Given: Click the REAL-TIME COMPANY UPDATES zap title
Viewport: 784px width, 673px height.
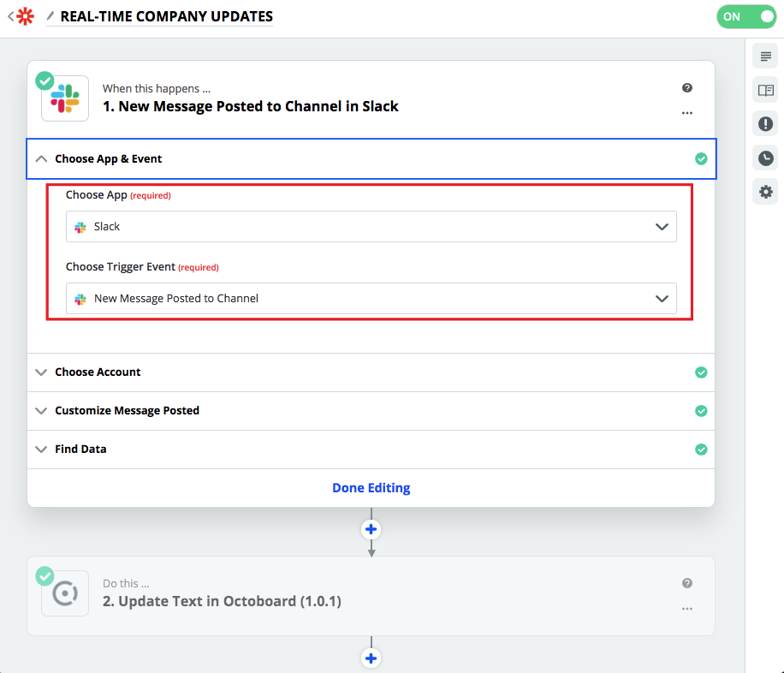Looking at the screenshot, I should pyautogui.click(x=167, y=16).
